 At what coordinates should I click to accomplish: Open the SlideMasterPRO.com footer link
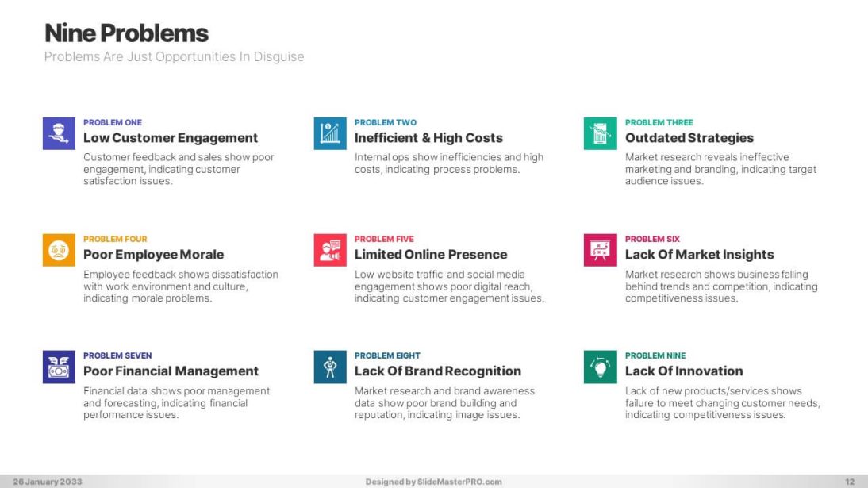[433, 482]
